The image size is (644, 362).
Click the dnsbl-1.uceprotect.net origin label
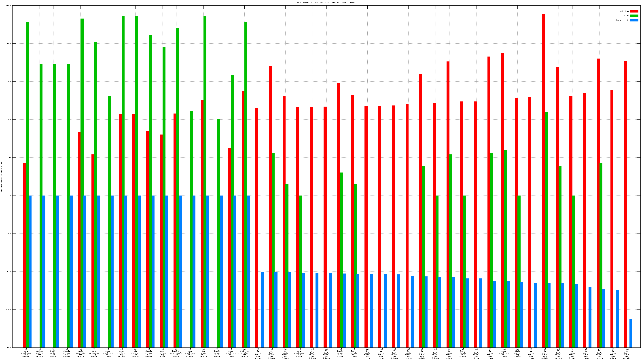[x=244, y=353]
